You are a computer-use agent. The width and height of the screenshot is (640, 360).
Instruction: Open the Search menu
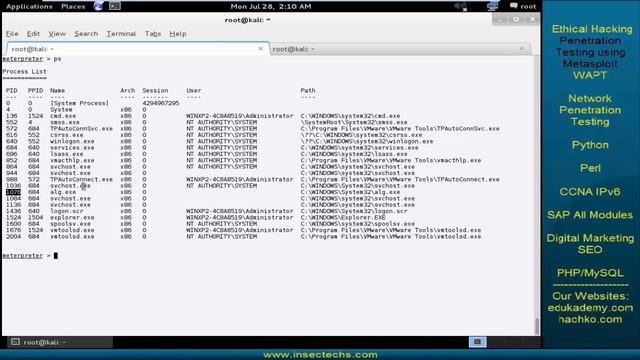point(86,33)
